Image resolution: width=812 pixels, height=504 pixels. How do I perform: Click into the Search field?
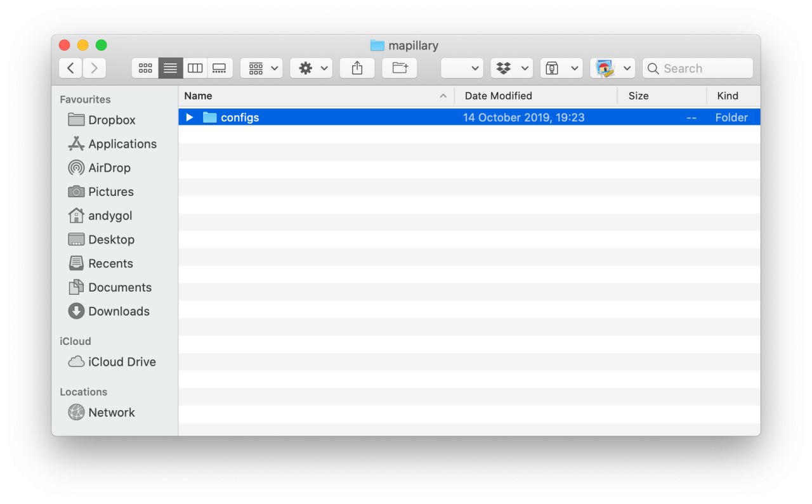[698, 68]
